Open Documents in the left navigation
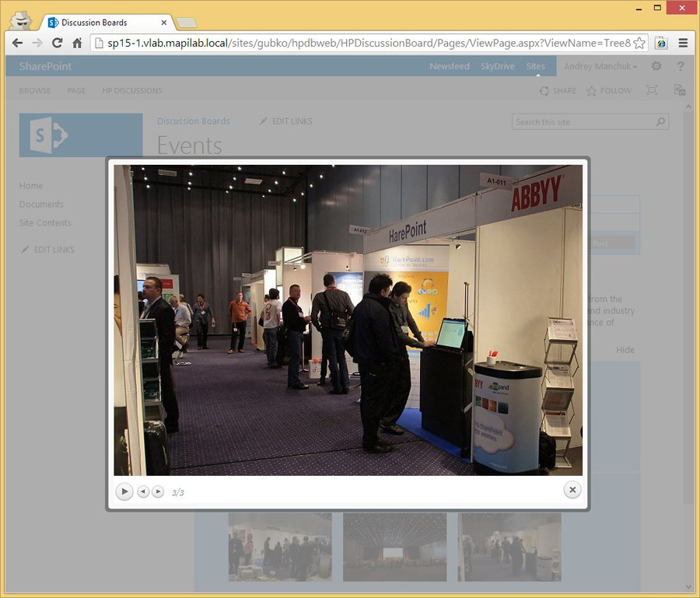700x598 pixels. click(41, 204)
